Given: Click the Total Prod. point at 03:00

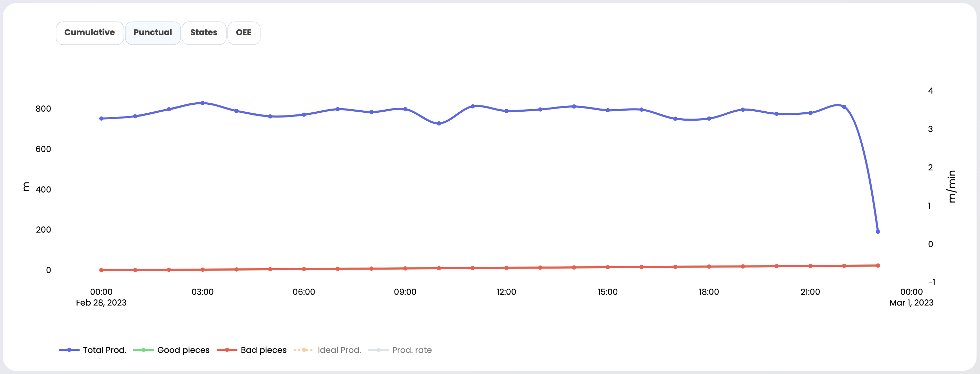Looking at the screenshot, I should 202,103.
